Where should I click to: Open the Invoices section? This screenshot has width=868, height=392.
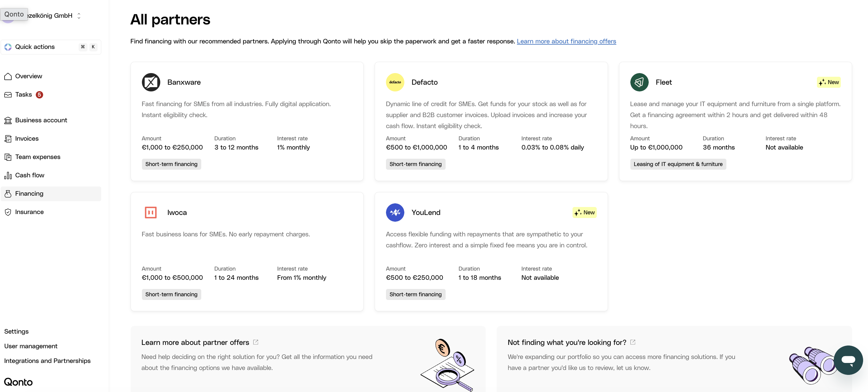pyautogui.click(x=51, y=139)
